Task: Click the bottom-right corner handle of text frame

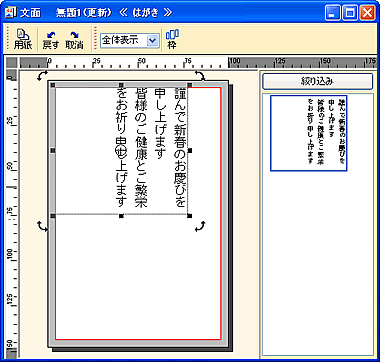Action: point(190,216)
